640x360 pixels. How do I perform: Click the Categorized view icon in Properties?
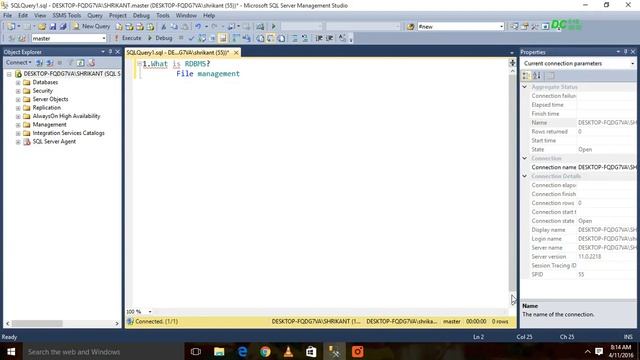point(527,76)
